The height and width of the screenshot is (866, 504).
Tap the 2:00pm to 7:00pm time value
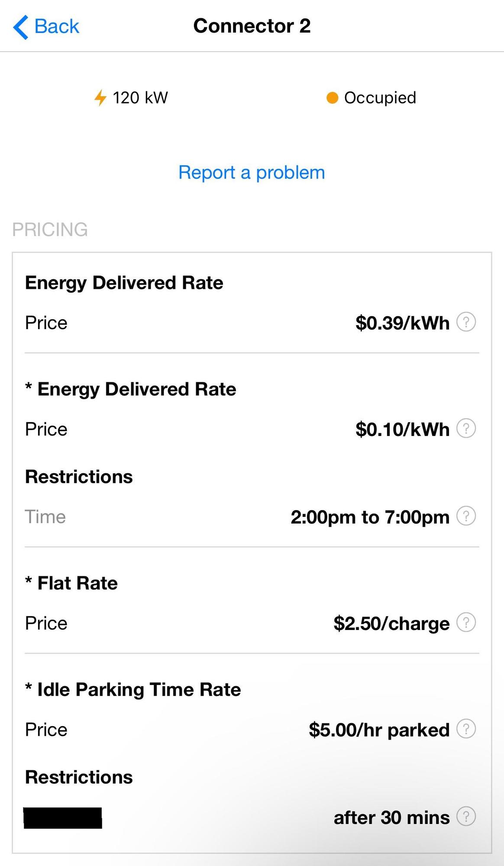(370, 517)
